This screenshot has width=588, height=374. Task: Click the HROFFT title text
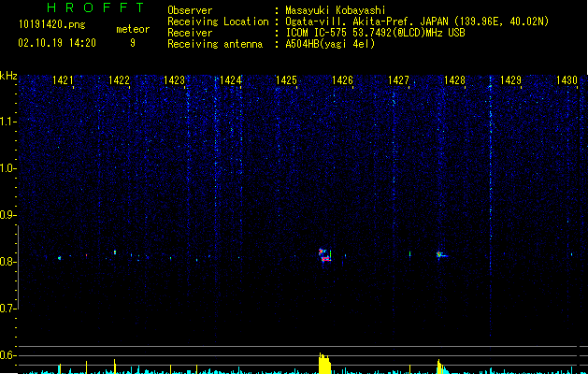click(x=96, y=7)
